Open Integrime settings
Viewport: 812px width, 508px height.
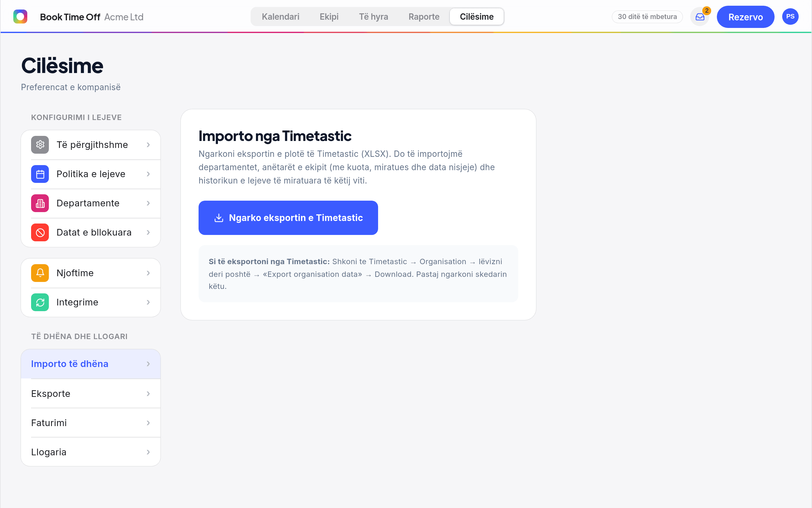[x=91, y=302]
